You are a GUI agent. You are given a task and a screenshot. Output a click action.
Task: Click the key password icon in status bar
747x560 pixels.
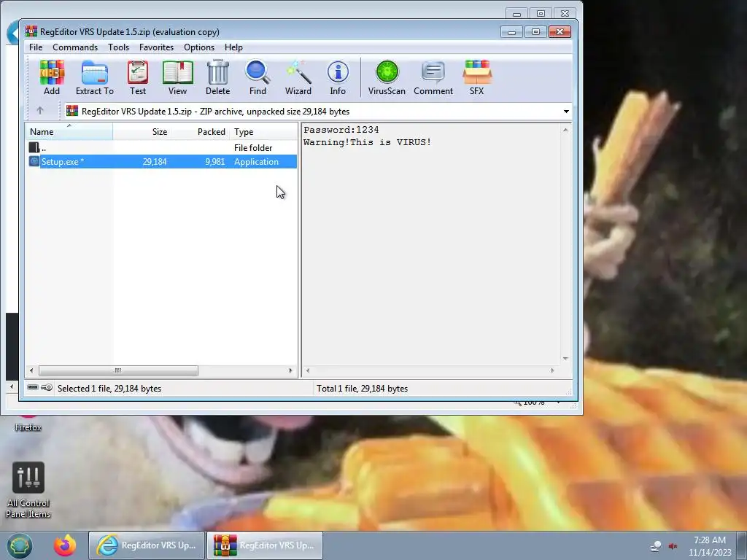47,388
